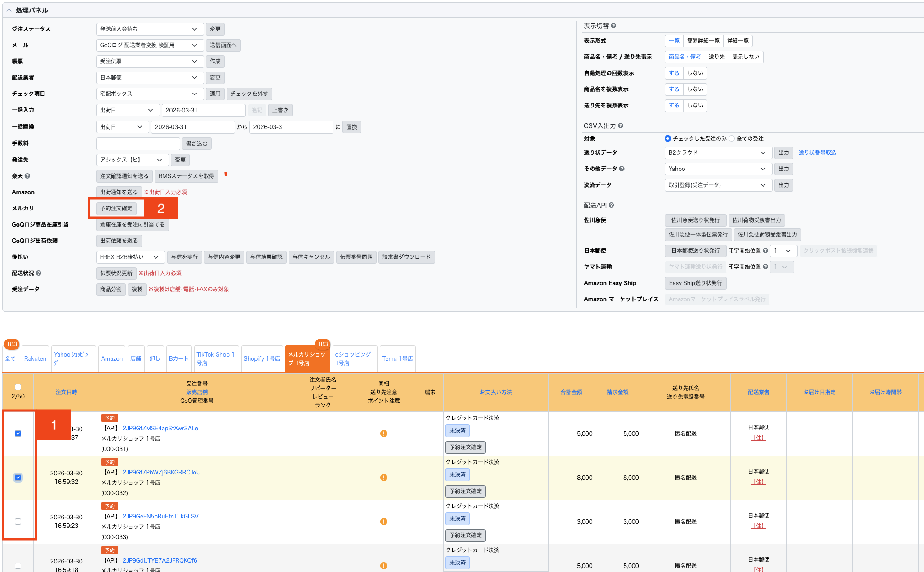Switch to the Rakuten store tab

(x=35, y=359)
